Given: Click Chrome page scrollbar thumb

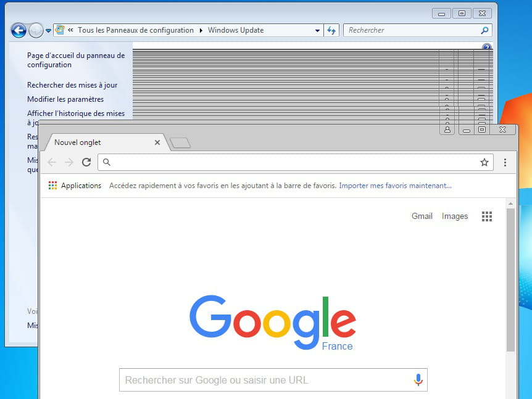Looking at the screenshot, I should click(510, 280).
